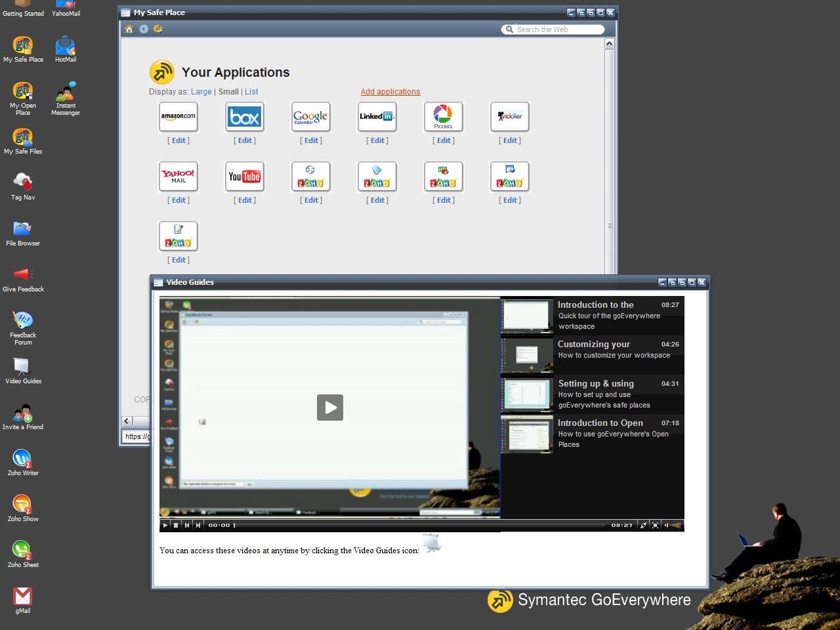This screenshot has width=840, height=630.
Task: Select the 'Customizing your' workspace video
Action: click(593, 355)
